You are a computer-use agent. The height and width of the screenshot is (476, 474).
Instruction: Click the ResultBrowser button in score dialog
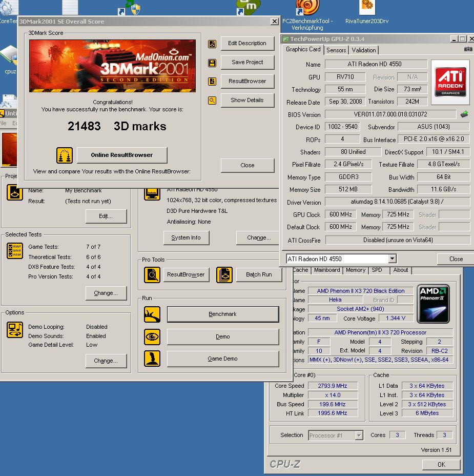(247, 82)
